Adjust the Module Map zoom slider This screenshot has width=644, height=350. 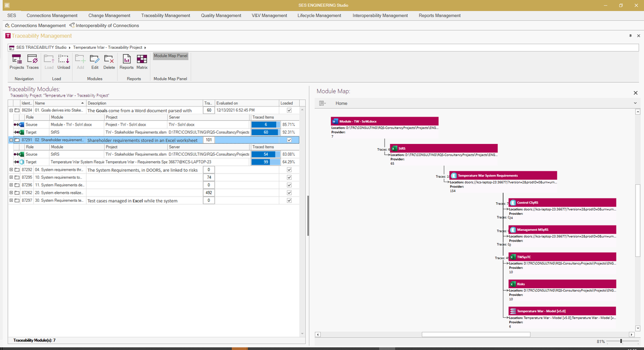(621, 341)
